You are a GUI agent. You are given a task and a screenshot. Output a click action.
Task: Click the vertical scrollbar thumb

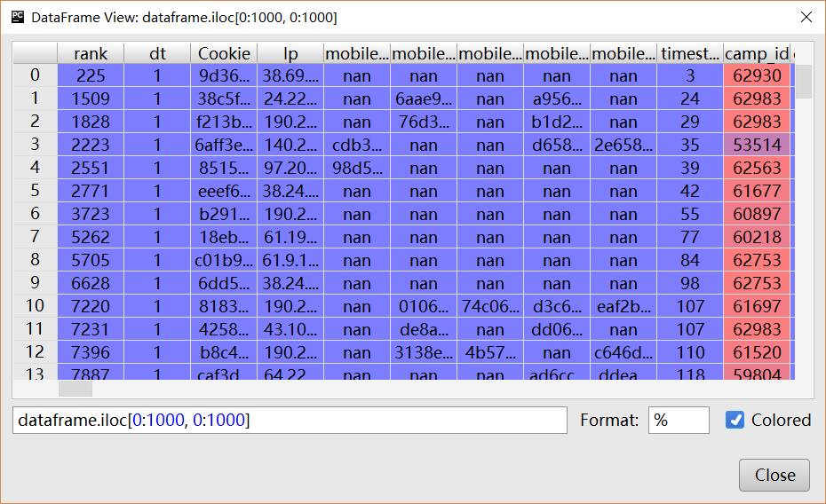tap(803, 82)
